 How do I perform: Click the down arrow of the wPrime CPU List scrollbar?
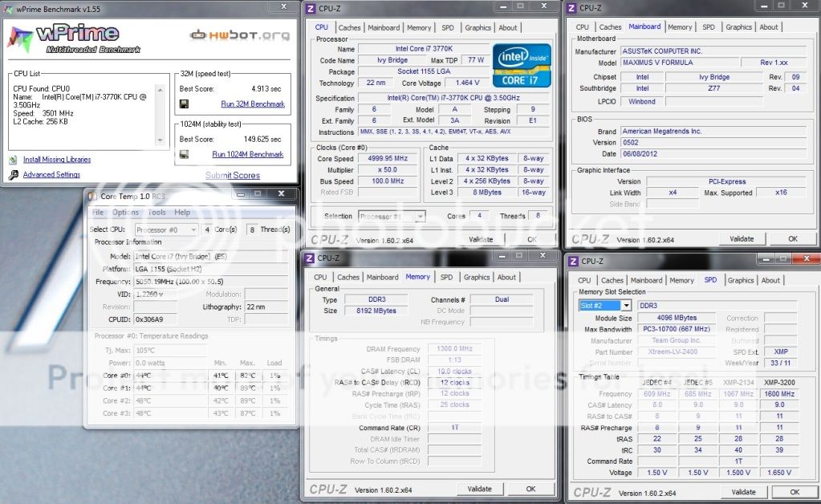161,140
